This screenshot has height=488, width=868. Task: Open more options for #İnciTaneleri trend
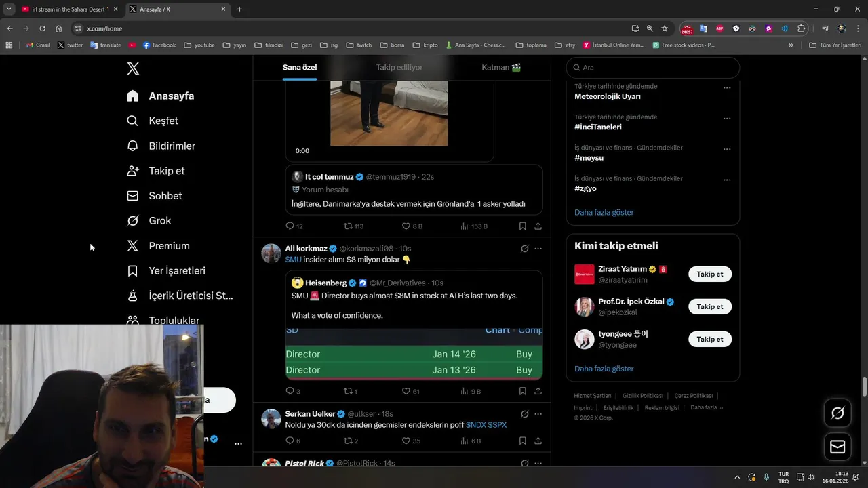(x=727, y=118)
